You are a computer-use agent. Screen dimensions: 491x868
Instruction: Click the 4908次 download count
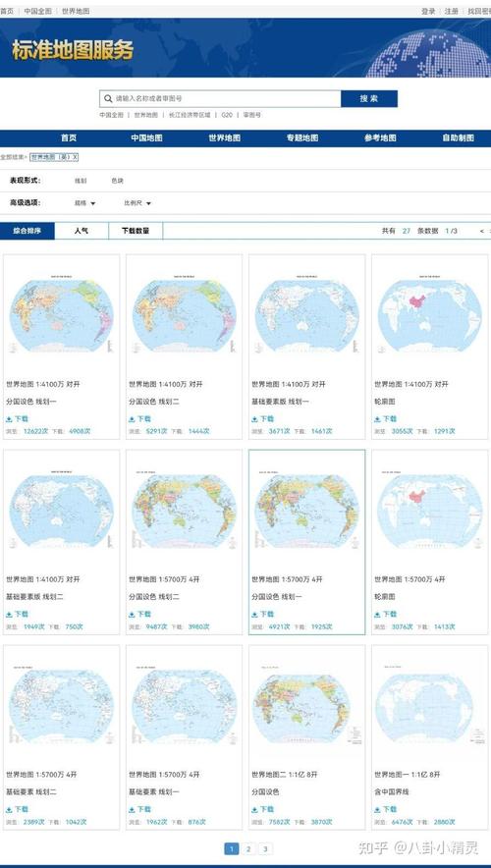(80, 431)
